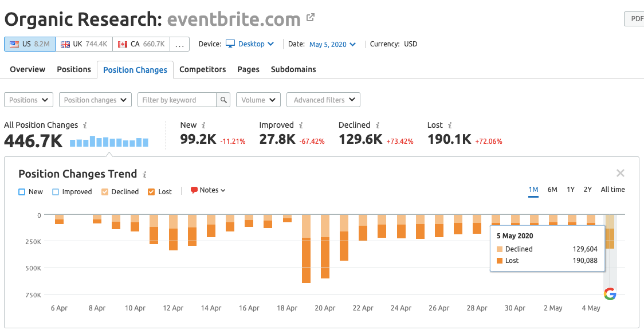Click info icon next to New metric

203,125
